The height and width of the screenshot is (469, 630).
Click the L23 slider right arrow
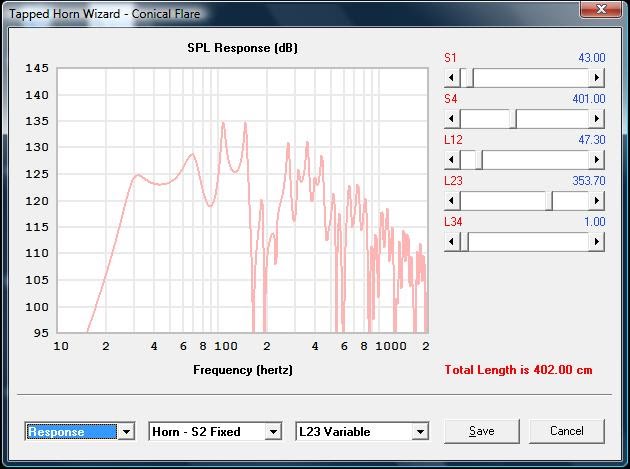[597, 201]
